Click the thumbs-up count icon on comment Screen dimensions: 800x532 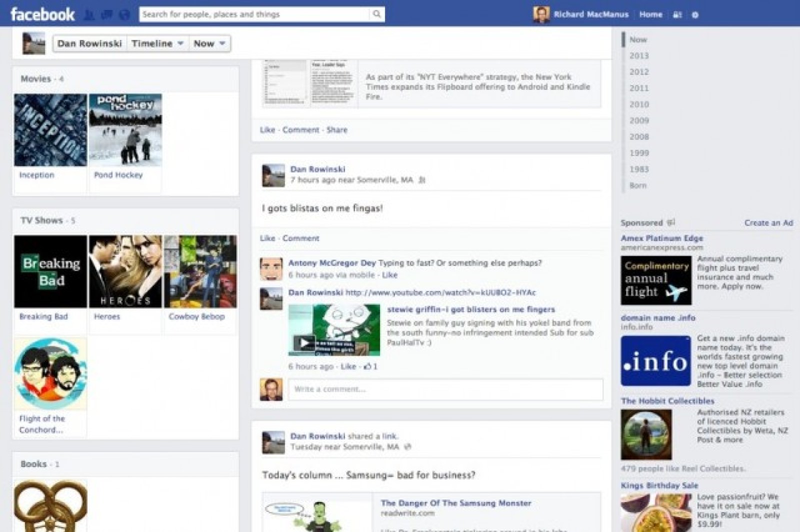[367, 367]
